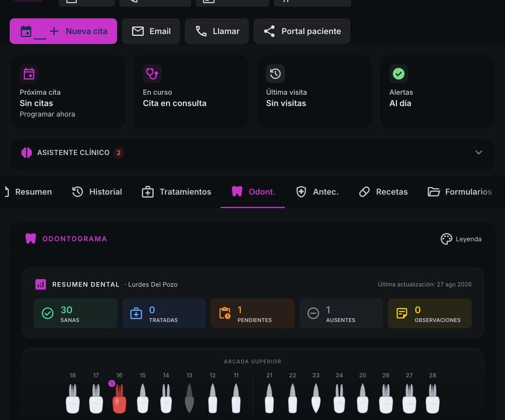Select tooth 27 in the odontogram
The height and width of the screenshot is (420, 505).
click(410, 398)
